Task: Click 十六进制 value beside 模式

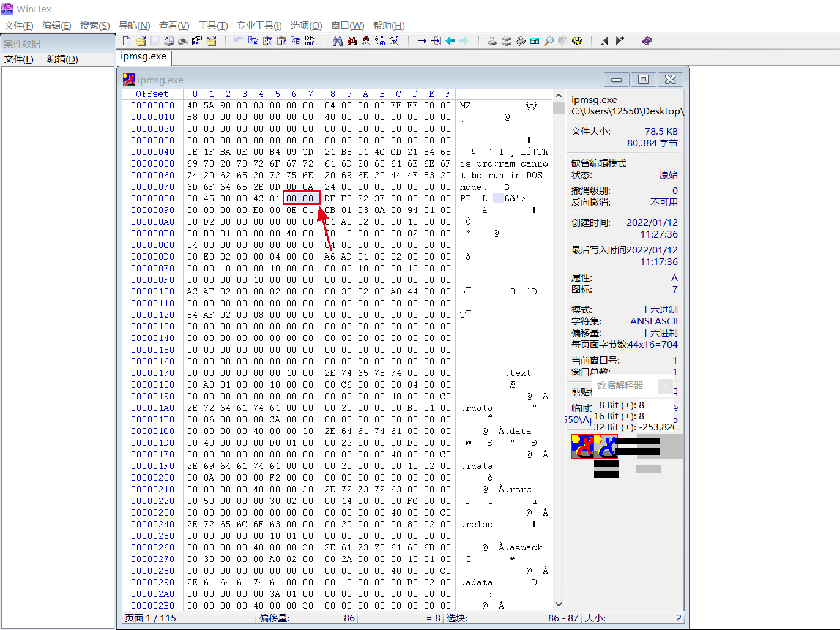Action: (660, 310)
